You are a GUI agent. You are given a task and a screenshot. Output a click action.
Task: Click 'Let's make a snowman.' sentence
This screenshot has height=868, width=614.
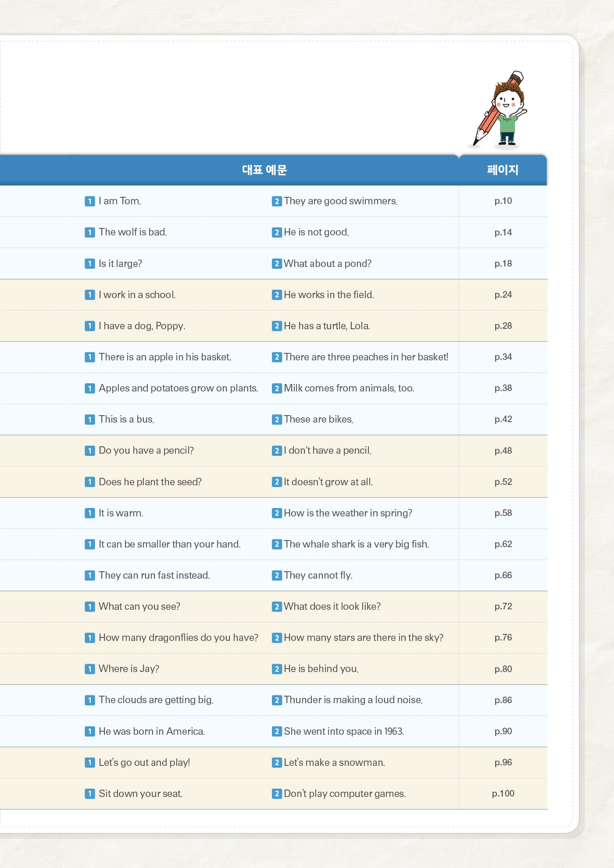(x=334, y=762)
